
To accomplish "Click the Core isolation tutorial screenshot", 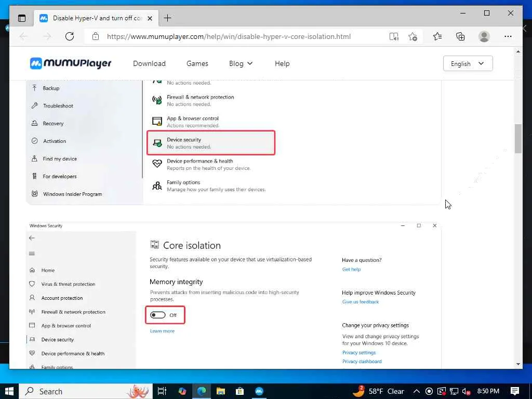I will [x=233, y=295].
